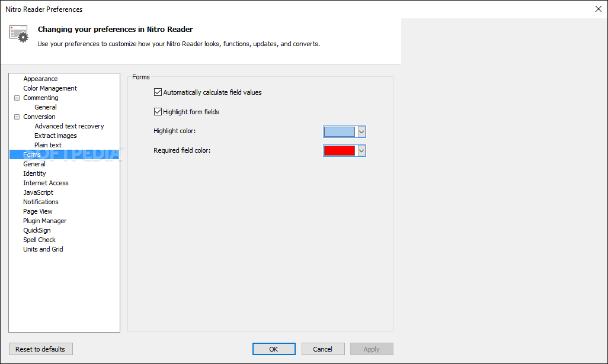Open Advanced text recovery settings

coord(69,126)
